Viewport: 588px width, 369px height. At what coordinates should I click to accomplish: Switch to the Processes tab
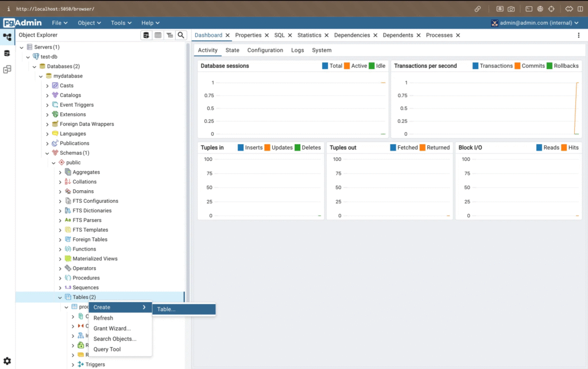point(439,35)
